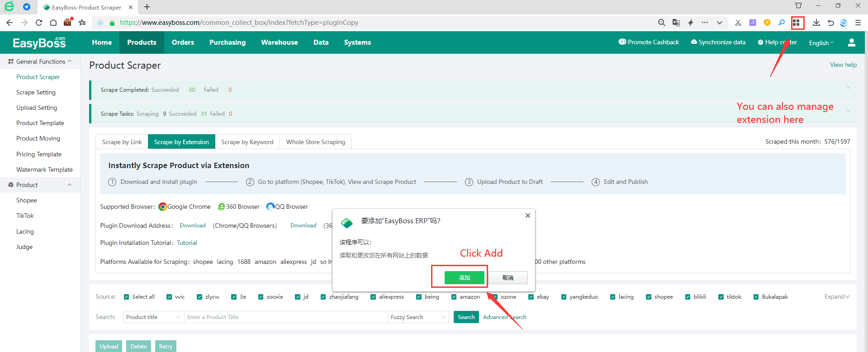
Task: Open the Product title dropdown
Action: point(154,317)
